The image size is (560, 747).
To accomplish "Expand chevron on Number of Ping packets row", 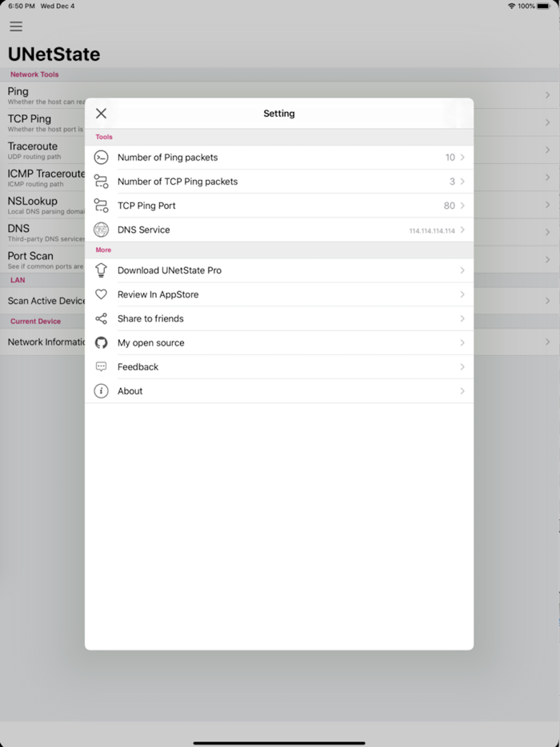I will (x=462, y=158).
